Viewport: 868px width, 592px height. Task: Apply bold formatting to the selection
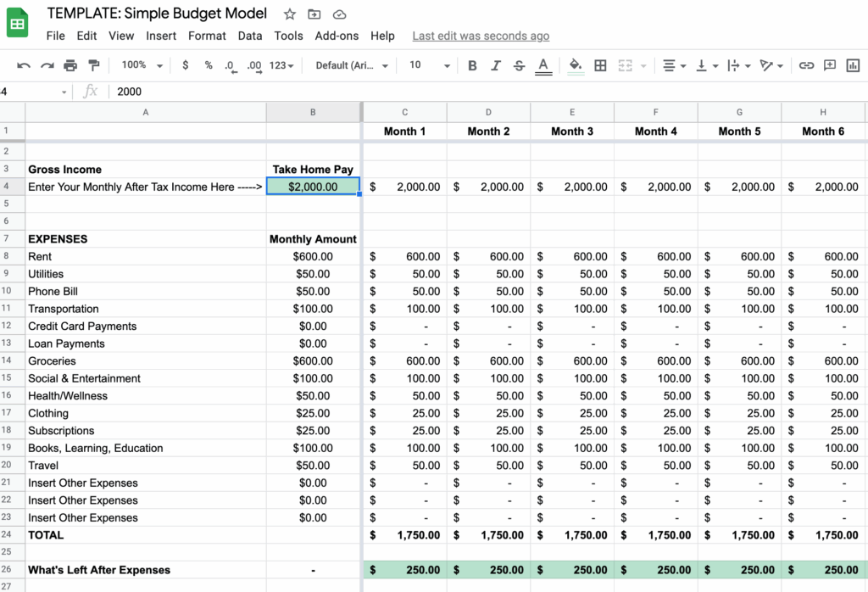tap(472, 64)
